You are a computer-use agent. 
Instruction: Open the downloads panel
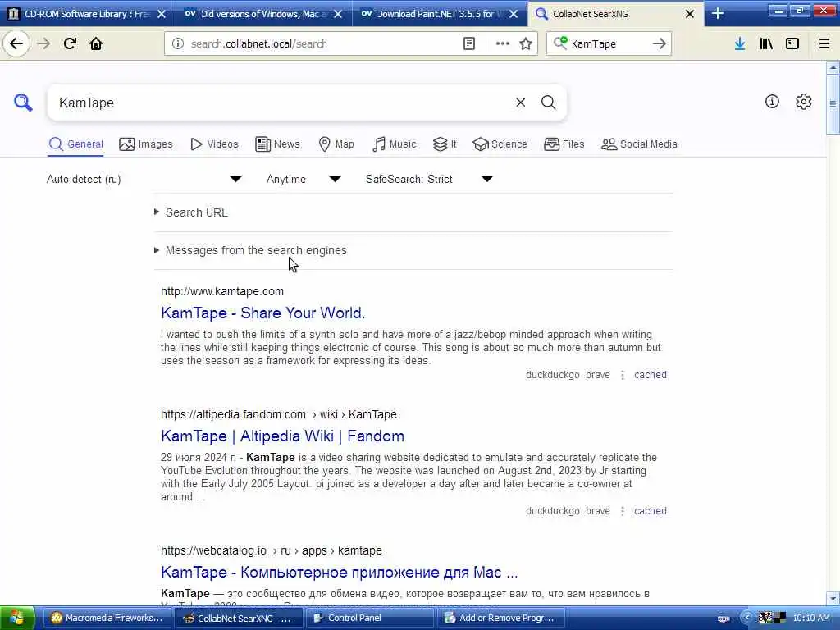click(x=740, y=44)
